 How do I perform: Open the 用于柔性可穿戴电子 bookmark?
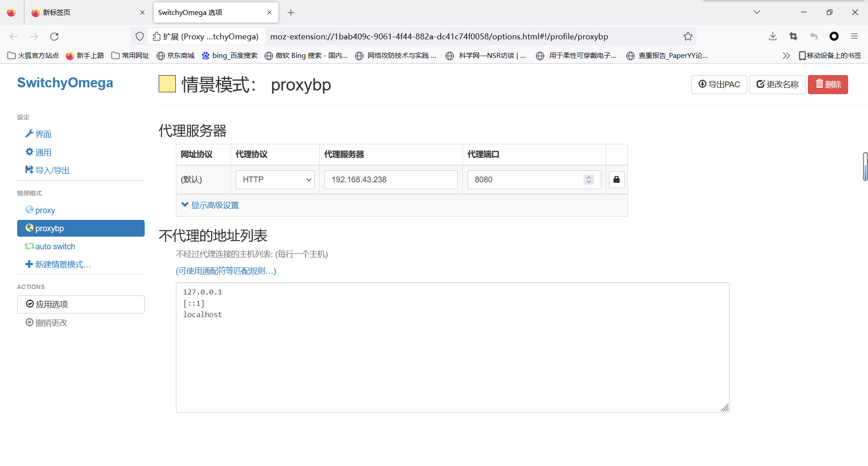click(576, 56)
